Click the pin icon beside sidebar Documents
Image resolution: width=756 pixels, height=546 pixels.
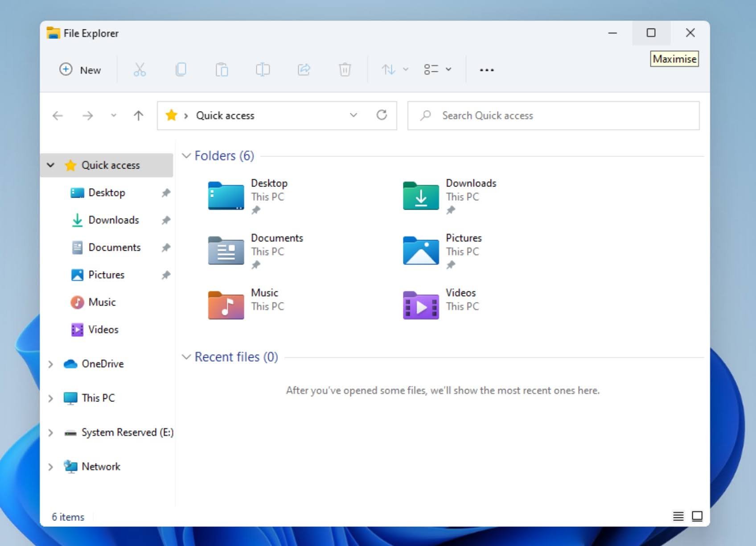pyautogui.click(x=166, y=248)
